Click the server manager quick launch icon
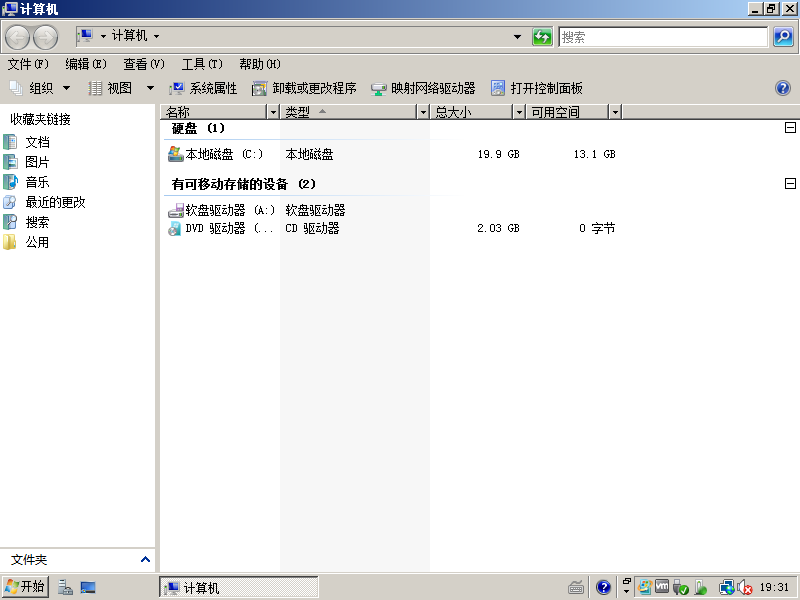800x600 pixels. 65,588
